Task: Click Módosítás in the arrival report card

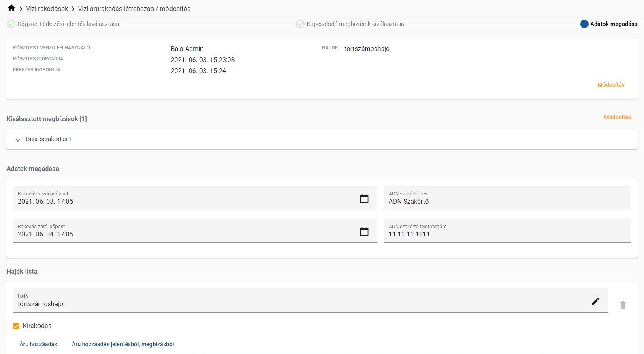Action: [x=610, y=85]
